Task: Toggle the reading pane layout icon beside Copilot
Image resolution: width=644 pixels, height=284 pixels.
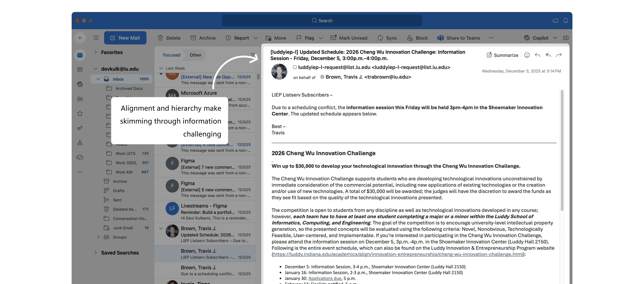Action: (566, 38)
